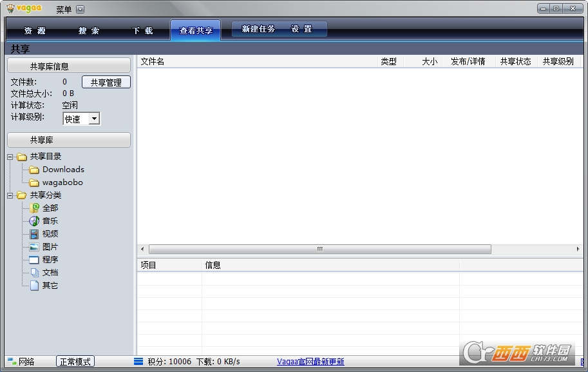The width and height of the screenshot is (588, 372).
Task: Click the 其它 blank file icon
Action: point(35,286)
